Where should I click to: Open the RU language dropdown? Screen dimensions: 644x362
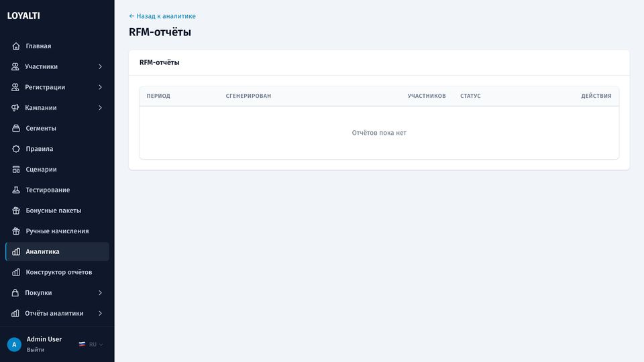91,345
